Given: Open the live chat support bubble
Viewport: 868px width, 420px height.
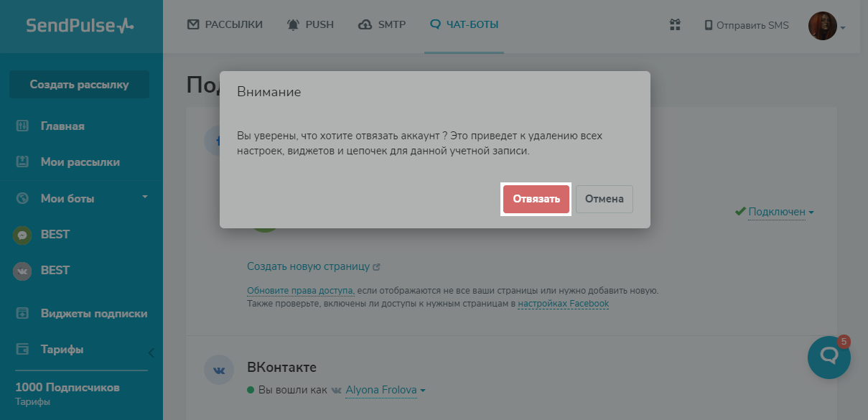Looking at the screenshot, I should tap(829, 356).
